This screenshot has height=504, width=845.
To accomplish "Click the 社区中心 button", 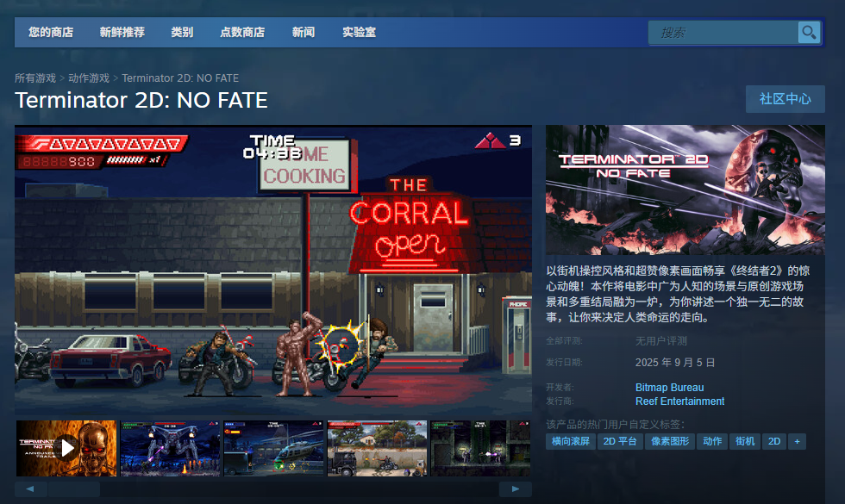I will 785,99.
